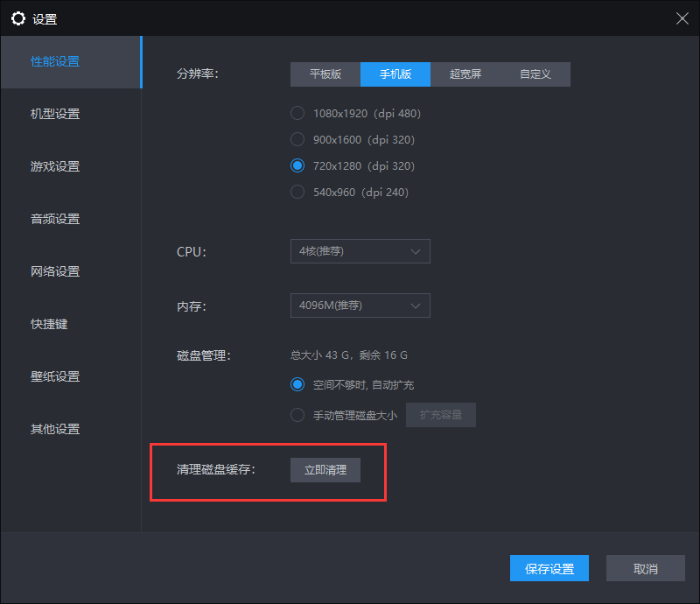Expand the CPU cores dropdown

360,251
